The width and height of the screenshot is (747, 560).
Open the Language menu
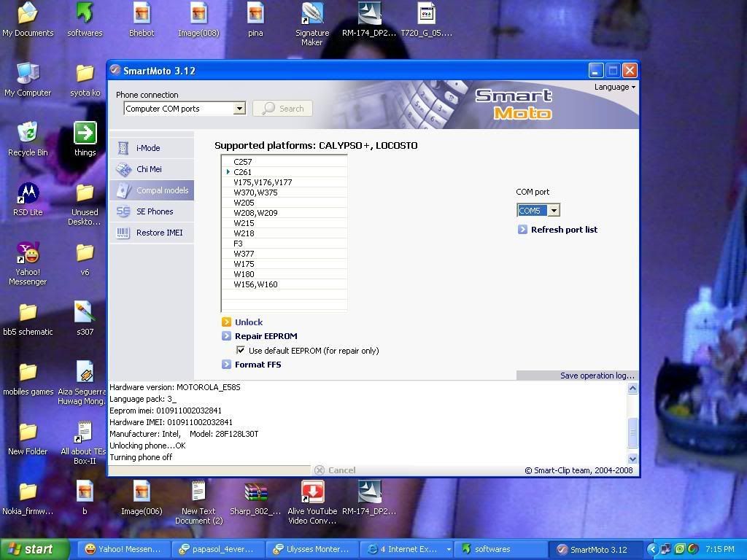[614, 87]
